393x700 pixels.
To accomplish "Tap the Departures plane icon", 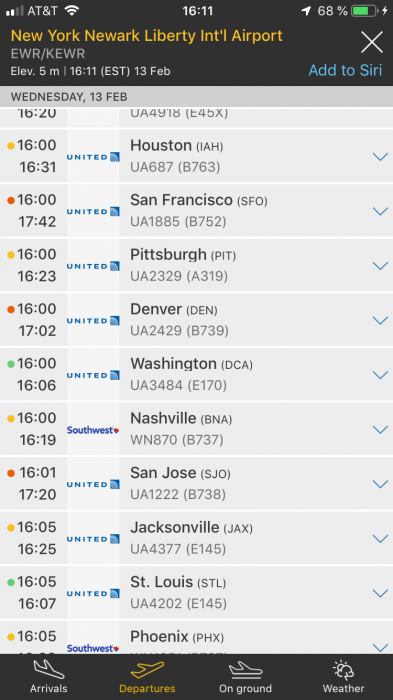I will 147,670.
